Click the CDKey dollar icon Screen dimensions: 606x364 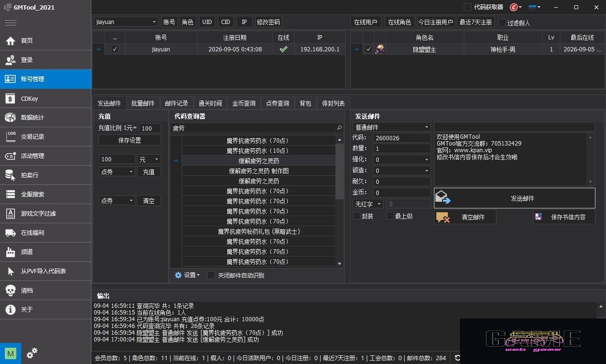(11, 98)
